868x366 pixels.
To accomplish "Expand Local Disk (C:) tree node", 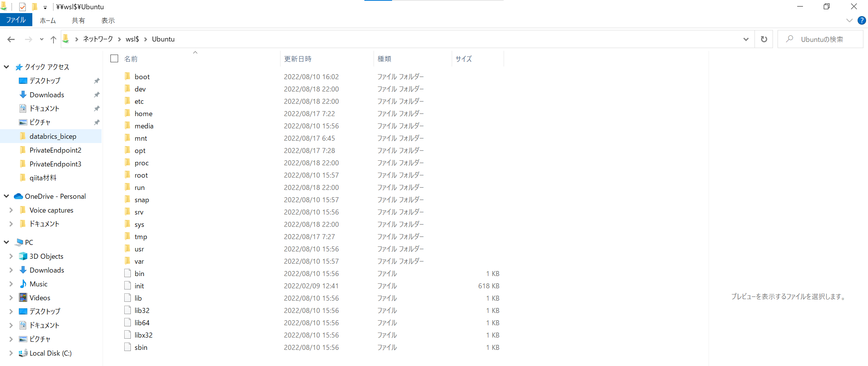I will click(11, 353).
